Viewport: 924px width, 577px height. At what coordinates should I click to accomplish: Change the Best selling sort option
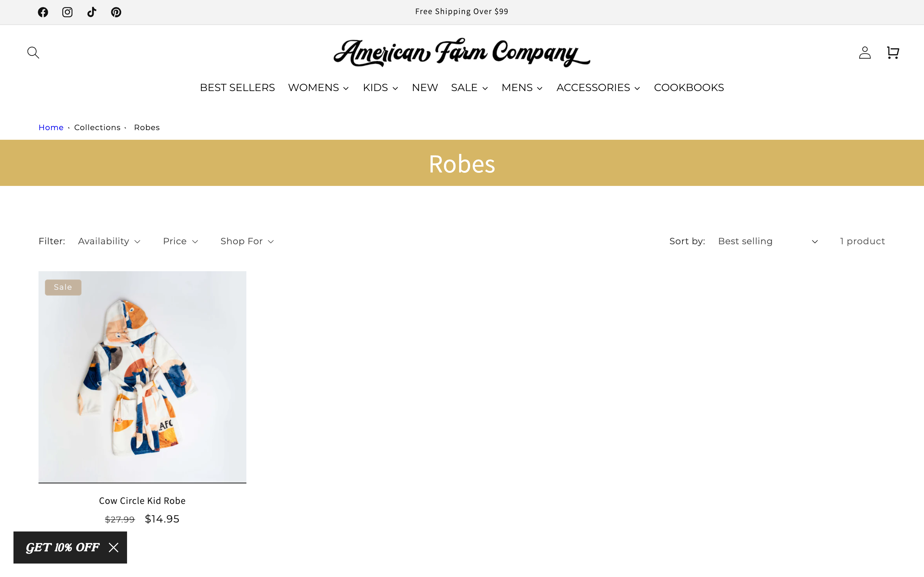(x=768, y=241)
